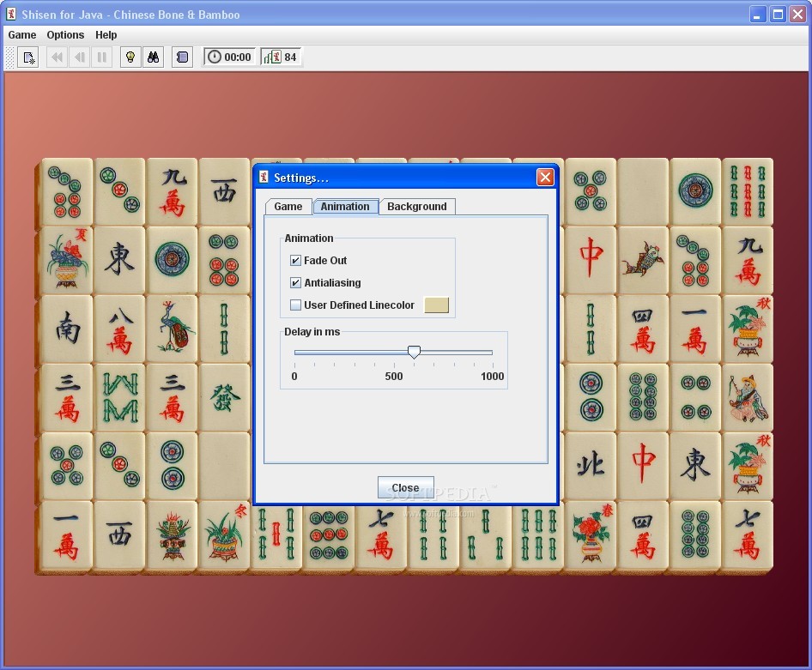This screenshot has width=812, height=670.
Task: Select the summer 夏 flower tile
Action: (x=67, y=260)
